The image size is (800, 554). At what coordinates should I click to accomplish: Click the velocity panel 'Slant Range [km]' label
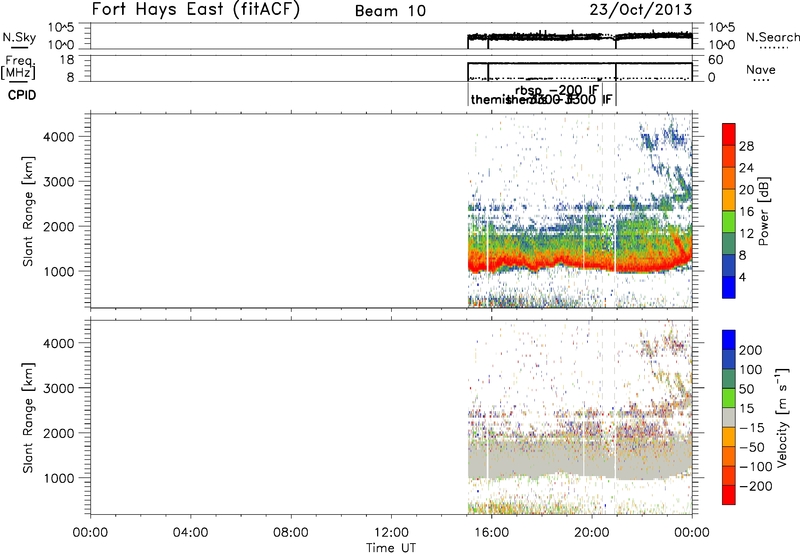point(28,418)
